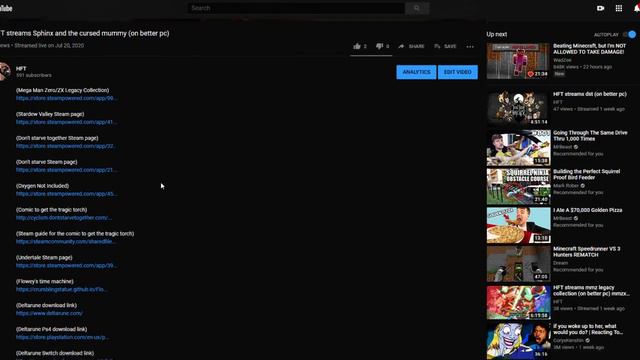Open the $70,000 Golden Pizza thumbnail
The image size is (640, 360).
[518, 225]
